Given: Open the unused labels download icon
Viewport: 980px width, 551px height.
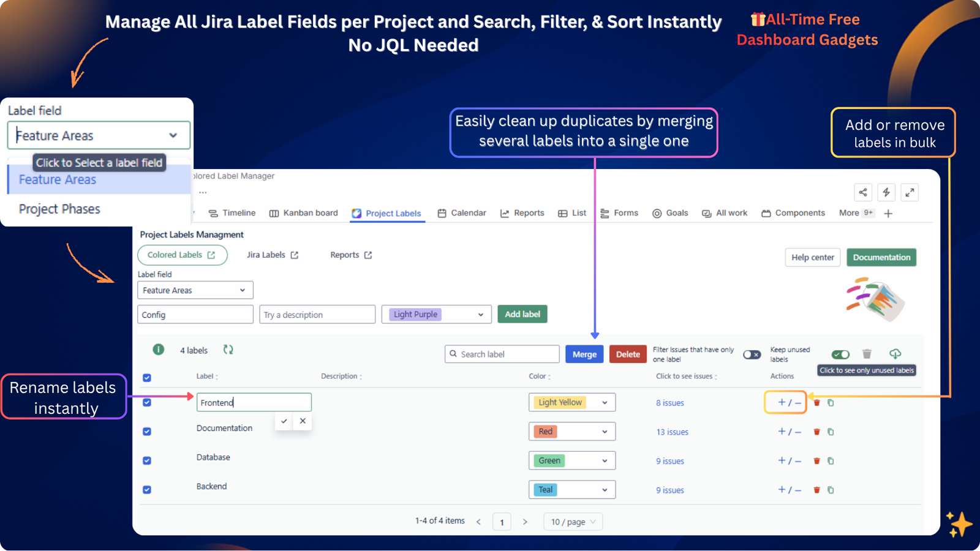Looking at the screenshot, I should pyautogui.click(x=895, y=354).
